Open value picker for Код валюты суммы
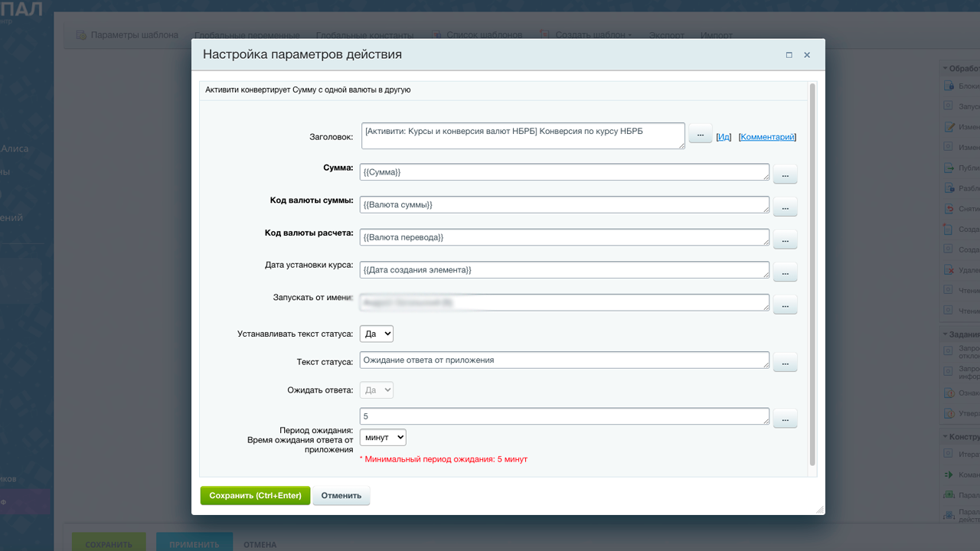 (x=785, y=207)
